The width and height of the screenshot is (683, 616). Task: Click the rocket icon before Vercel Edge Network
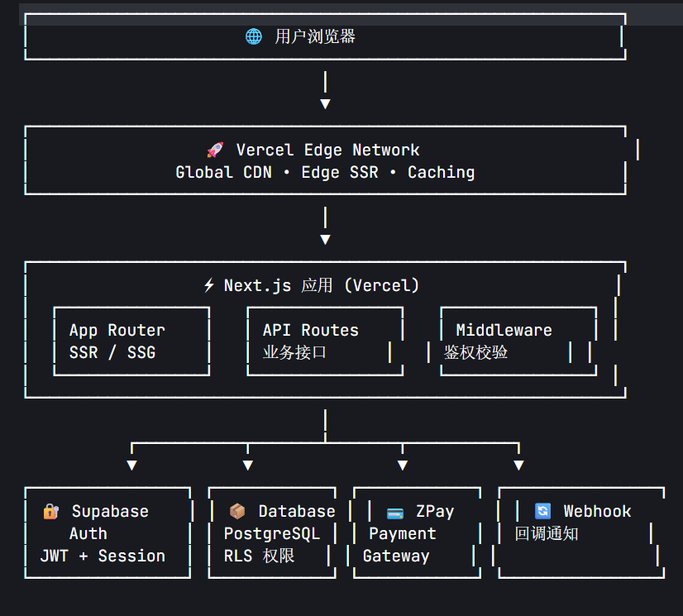pos(215,150)
